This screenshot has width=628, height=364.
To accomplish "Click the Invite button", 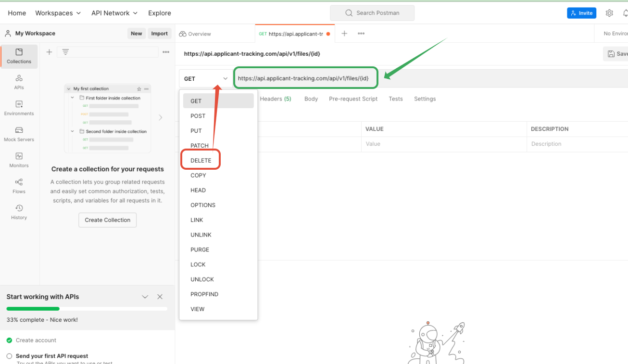I will (582, 13).
